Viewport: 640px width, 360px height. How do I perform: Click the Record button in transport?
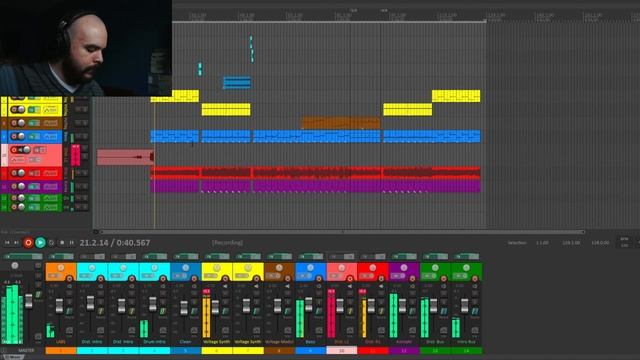tap(28, 243)
